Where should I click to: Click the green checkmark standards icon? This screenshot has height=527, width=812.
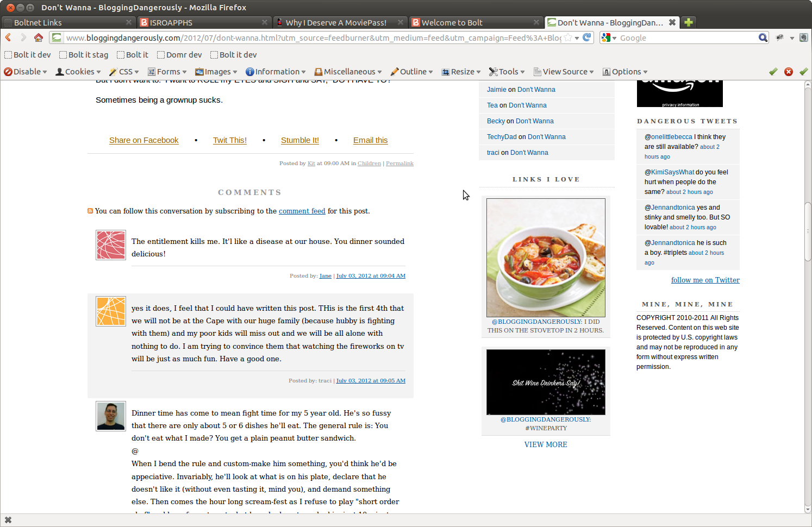[x=773, y=72]
